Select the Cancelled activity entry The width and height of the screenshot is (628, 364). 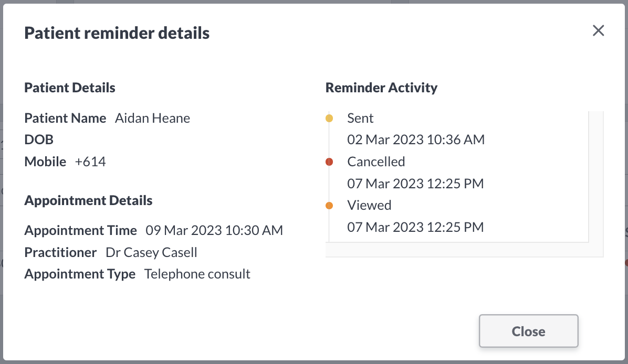click(x=376, y=162)
